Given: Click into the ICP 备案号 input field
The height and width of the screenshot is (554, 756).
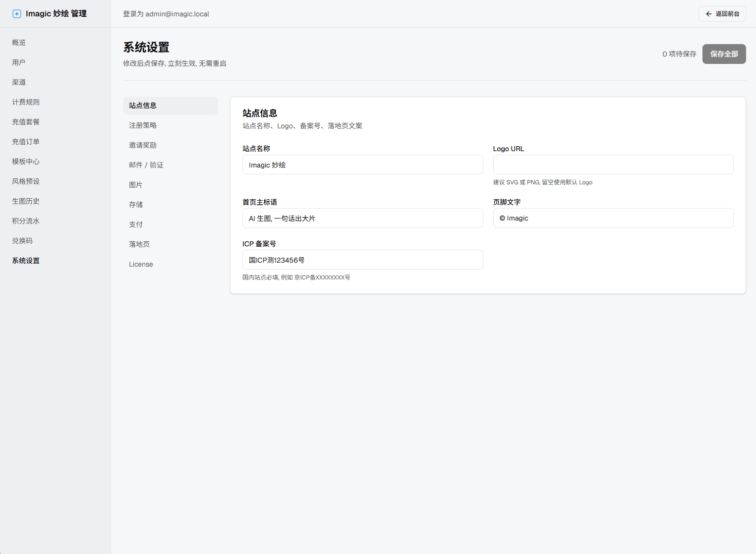Looking at the screenshot, I should pos(363,260).
